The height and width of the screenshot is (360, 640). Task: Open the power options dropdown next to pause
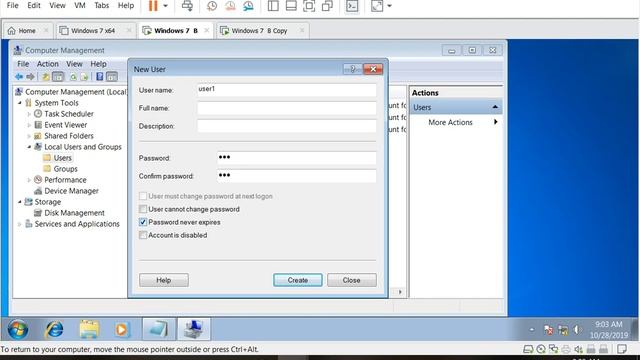(x=165, y=6)
